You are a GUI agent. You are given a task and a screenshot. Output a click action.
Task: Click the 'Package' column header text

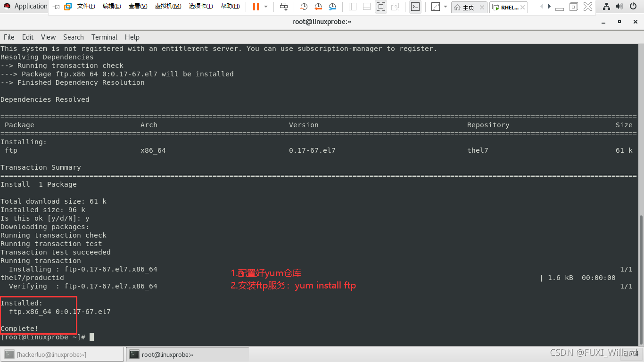click(x=19, y=125)
